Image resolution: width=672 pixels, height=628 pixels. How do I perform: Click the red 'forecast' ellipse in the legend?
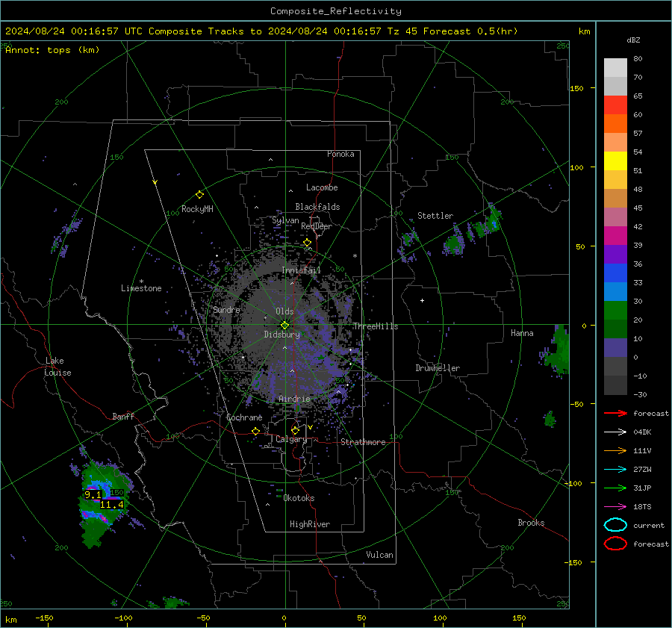coord(615,544)
